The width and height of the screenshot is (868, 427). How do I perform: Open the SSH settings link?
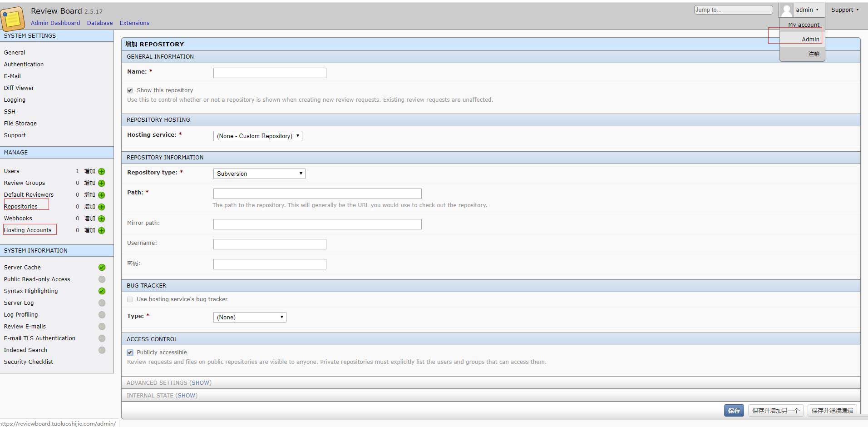[x=10, y=112]
